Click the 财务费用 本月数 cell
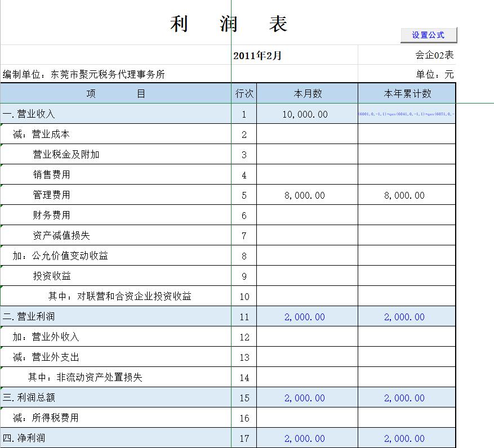The width and height of the screenshot is (494, 448). click(306, 215)
